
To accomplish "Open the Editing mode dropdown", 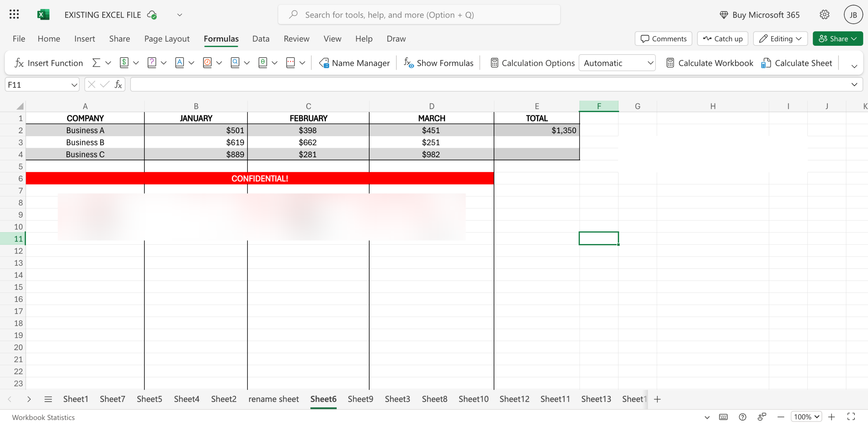I will coord(780,39).
